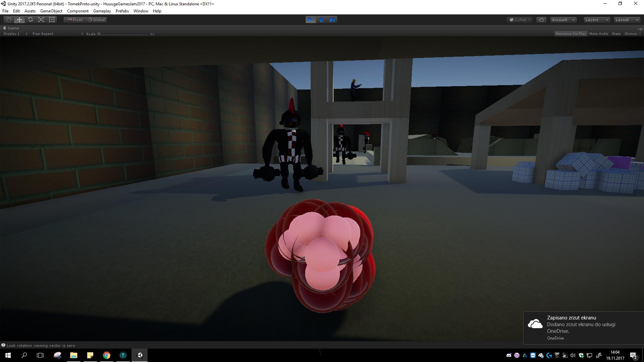The width and height of the screenshot is (644, 362).
Task: Open the GameObject menu
Action: [51, 11]
